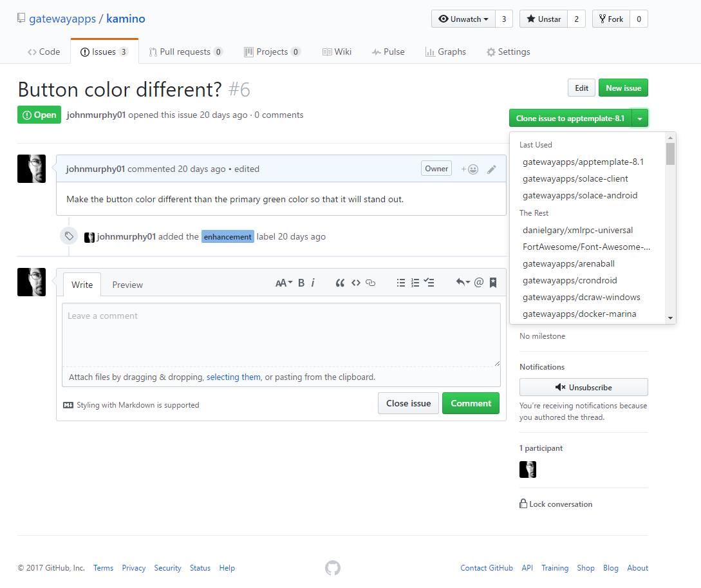701x588 pixels.
Task: Click the repository list scrollbar thumb
Action: point(670,154)
